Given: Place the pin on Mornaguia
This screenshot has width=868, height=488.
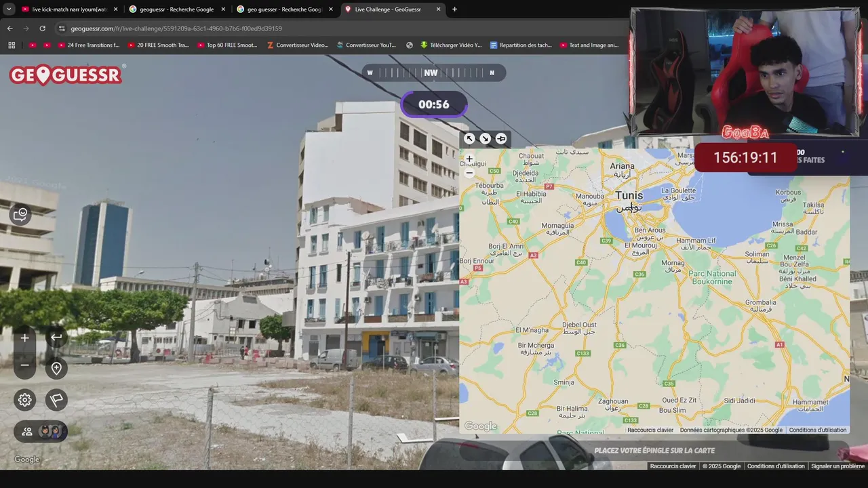Looking at the screenshot, I should click(557, 226).
